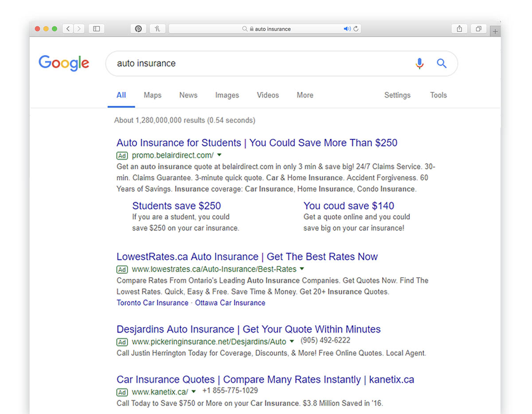Click the Pinterest extension icon
The width and height of the screenshot is (532, 414).
click(138, 29)
